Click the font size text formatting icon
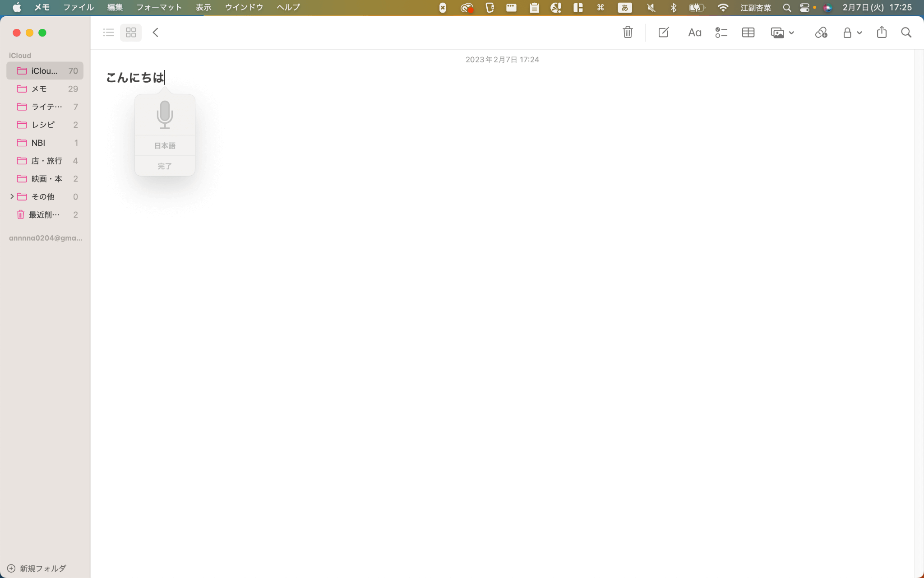 coord(694,33)
